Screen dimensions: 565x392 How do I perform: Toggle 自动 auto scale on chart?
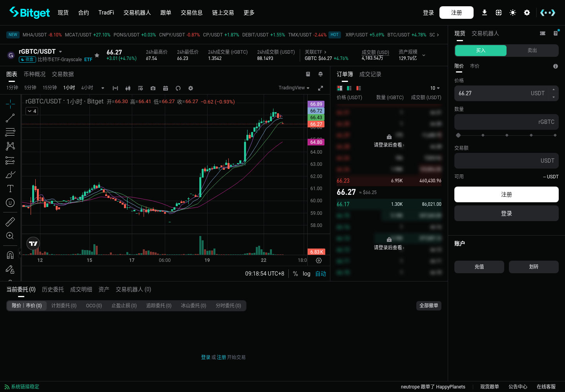coord(321,274)
